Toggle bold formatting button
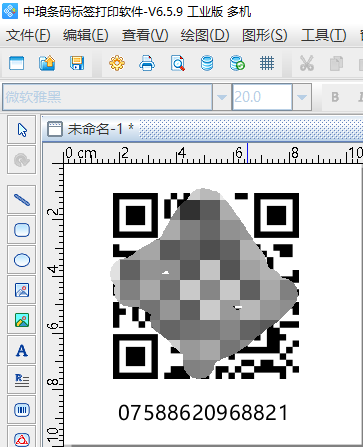 click(x=335, y=97)
